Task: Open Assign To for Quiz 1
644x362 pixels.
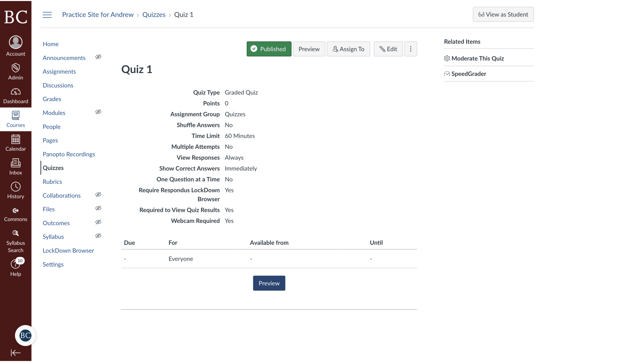Action: 348,49
